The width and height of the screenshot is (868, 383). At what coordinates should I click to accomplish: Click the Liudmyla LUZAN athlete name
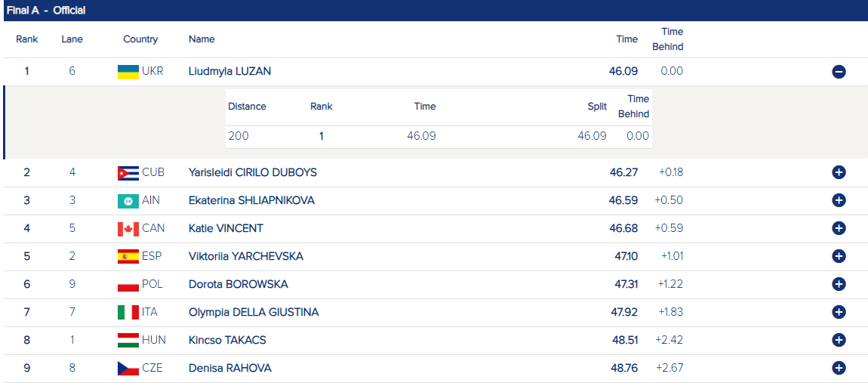[x=229, y=71]
